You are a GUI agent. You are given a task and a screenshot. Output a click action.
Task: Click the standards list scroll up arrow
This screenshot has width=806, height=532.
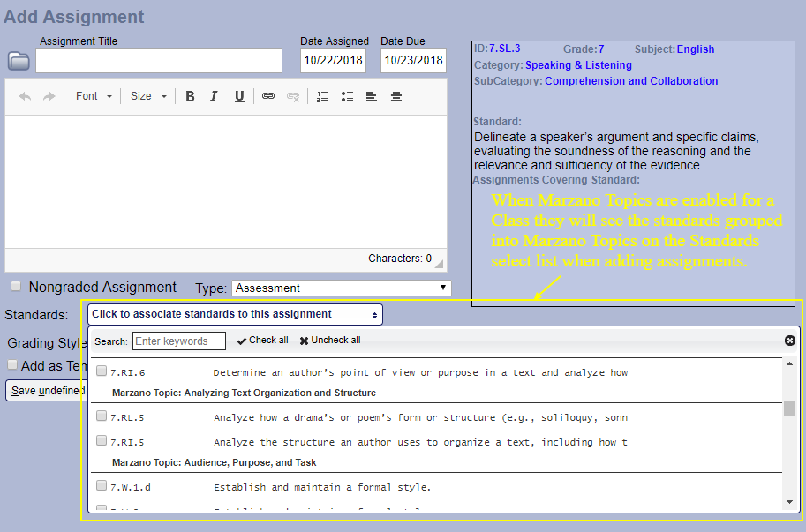789,363
